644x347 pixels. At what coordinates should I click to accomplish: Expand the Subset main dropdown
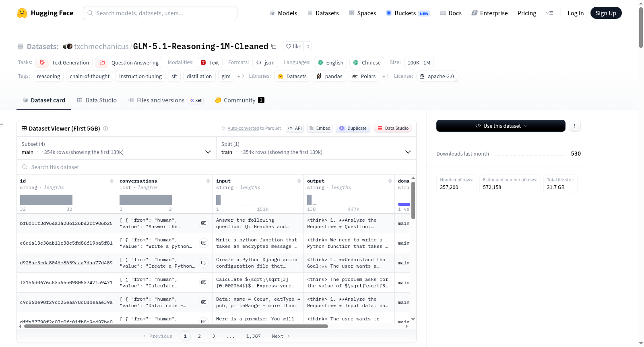tap(116, 148)
